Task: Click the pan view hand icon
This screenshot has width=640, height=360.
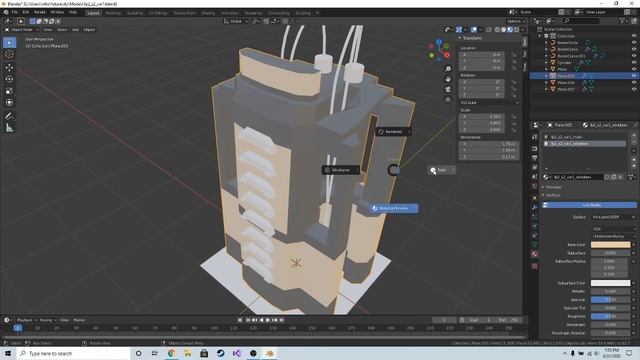Action: [x=448, y=79]
